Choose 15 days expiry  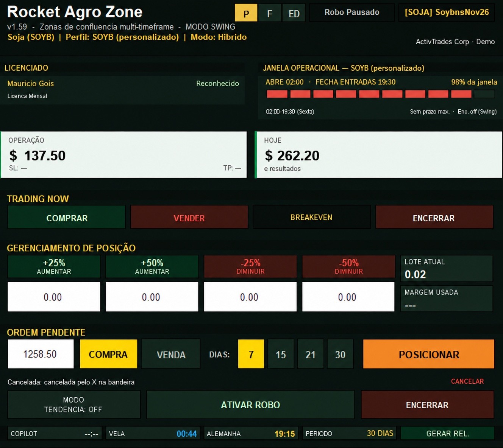coord(281,354)
